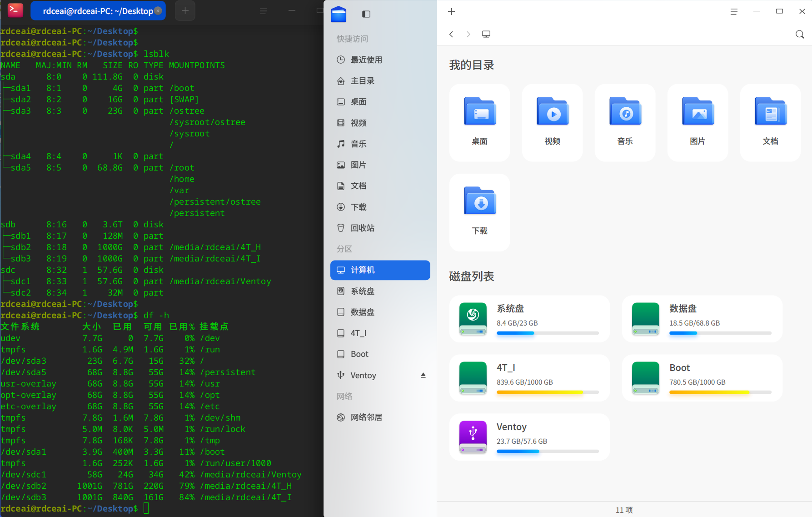Open the file manager hamburger menu

tap(733, 12)
